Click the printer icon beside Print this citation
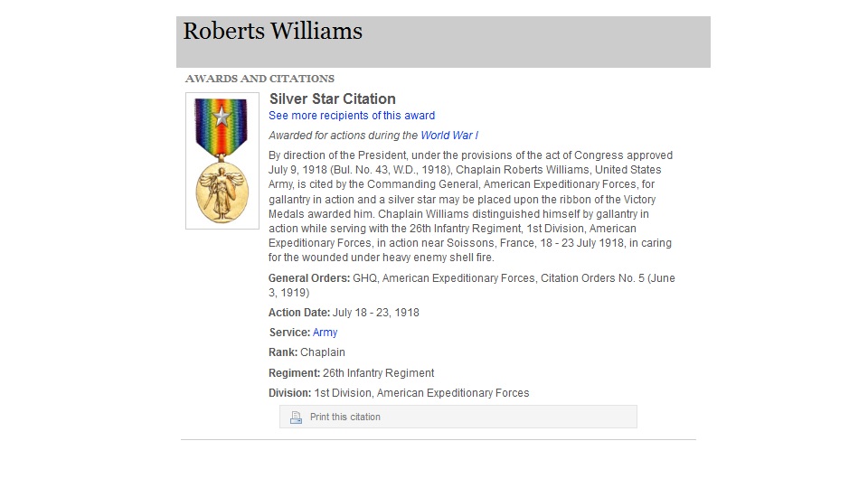Screen dimensions: 868x488 pyautogui.click(x=296, y=418)
